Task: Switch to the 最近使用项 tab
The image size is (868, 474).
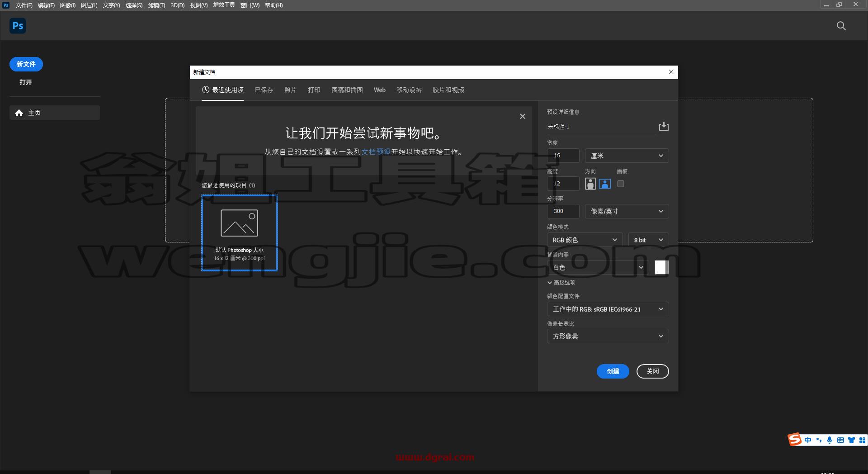Action: pos(223,90)
